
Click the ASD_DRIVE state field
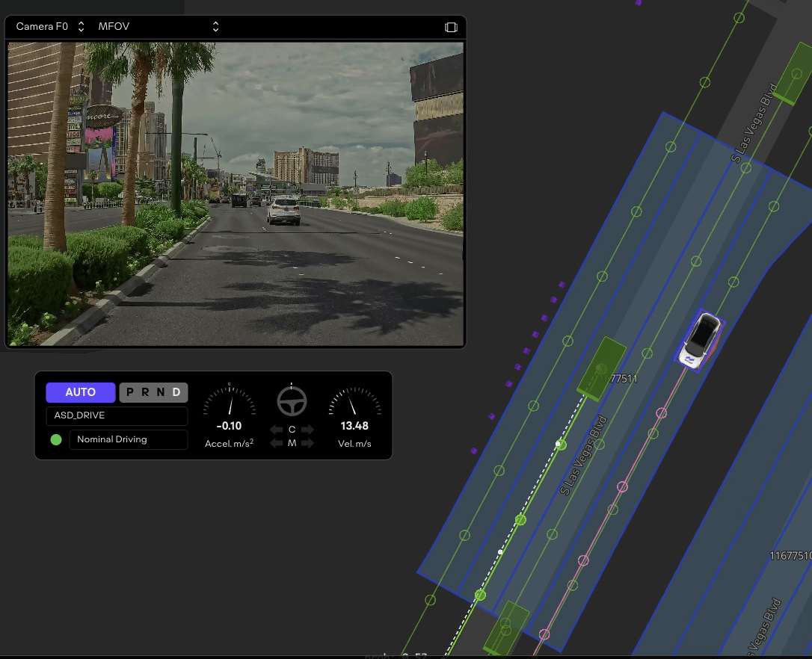tap(117, 416)
